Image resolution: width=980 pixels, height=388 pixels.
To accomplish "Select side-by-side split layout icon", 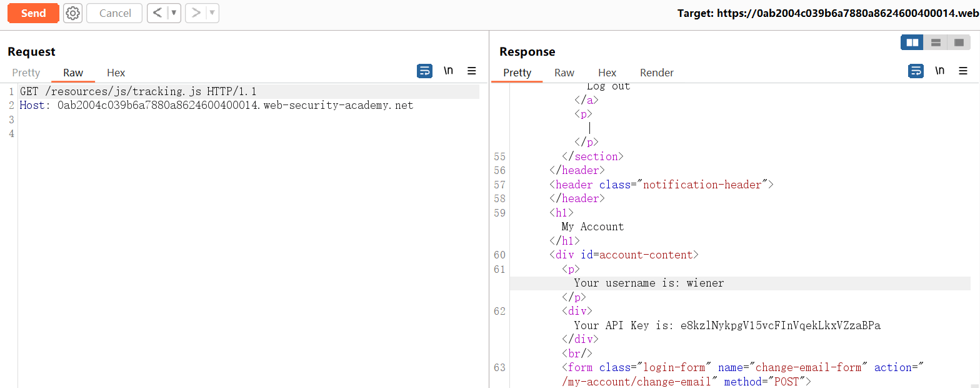I will click(912, 43).
